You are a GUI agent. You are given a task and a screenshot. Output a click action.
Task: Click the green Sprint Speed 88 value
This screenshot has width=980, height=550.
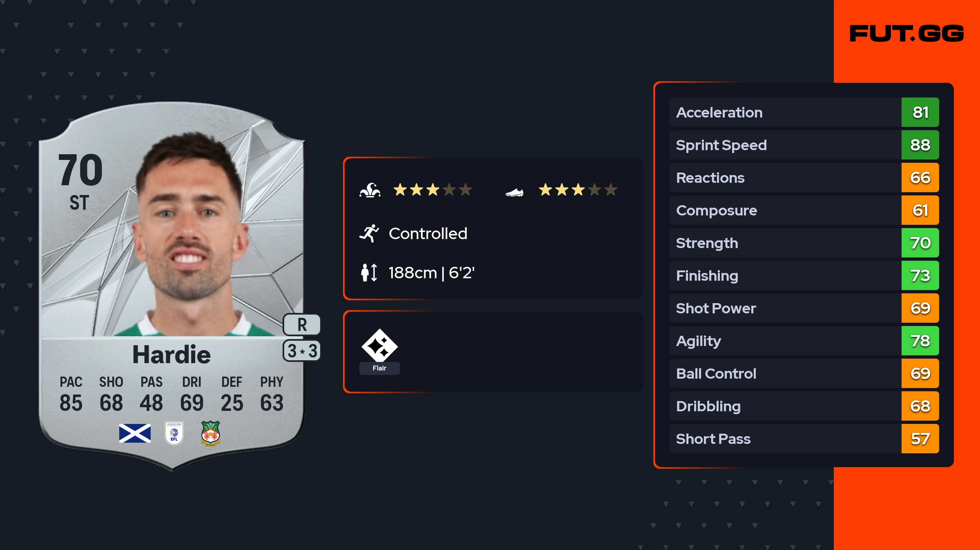(x=920, y=145)
